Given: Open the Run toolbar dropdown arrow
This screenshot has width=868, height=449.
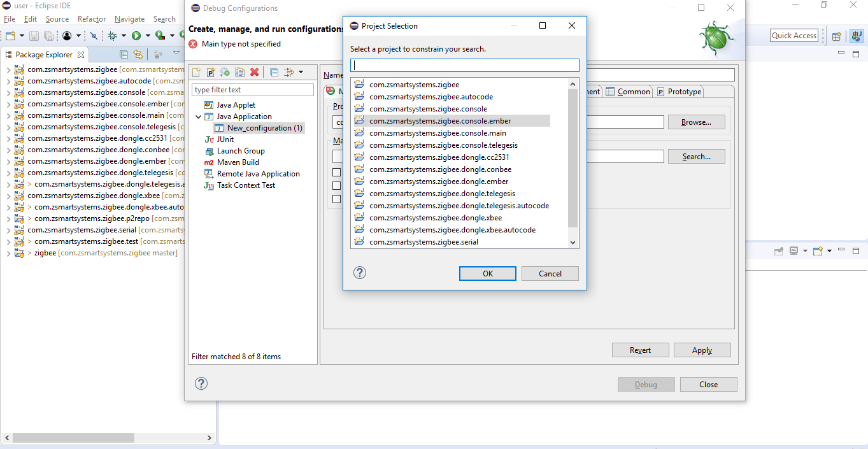Looking at the screenshot, I should (x=148, y=36).
